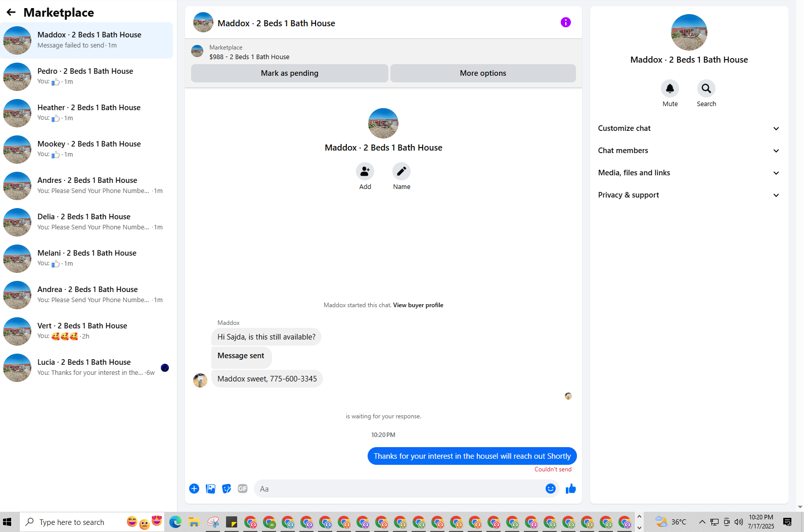Image resolution: width=804 pixels, height=532 pixels.
Task: Open the Lucia conversation
Action: [x=86, y=368]
